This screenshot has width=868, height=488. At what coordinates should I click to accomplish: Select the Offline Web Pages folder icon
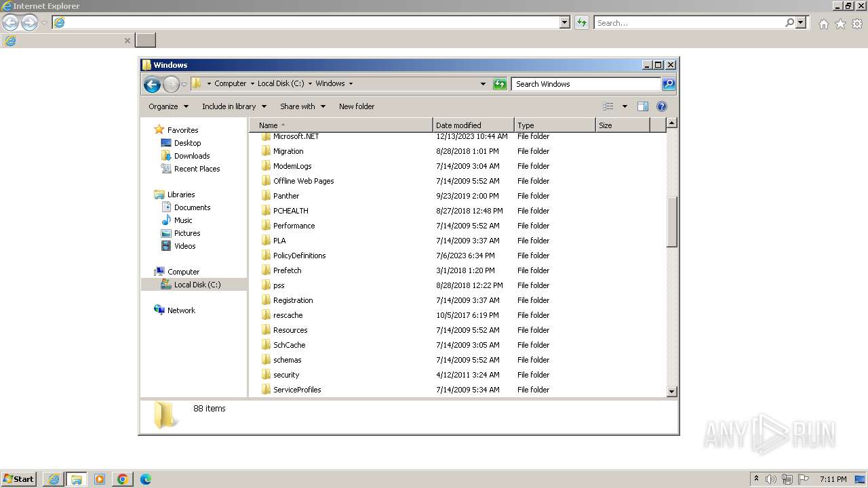click(266, 181)
